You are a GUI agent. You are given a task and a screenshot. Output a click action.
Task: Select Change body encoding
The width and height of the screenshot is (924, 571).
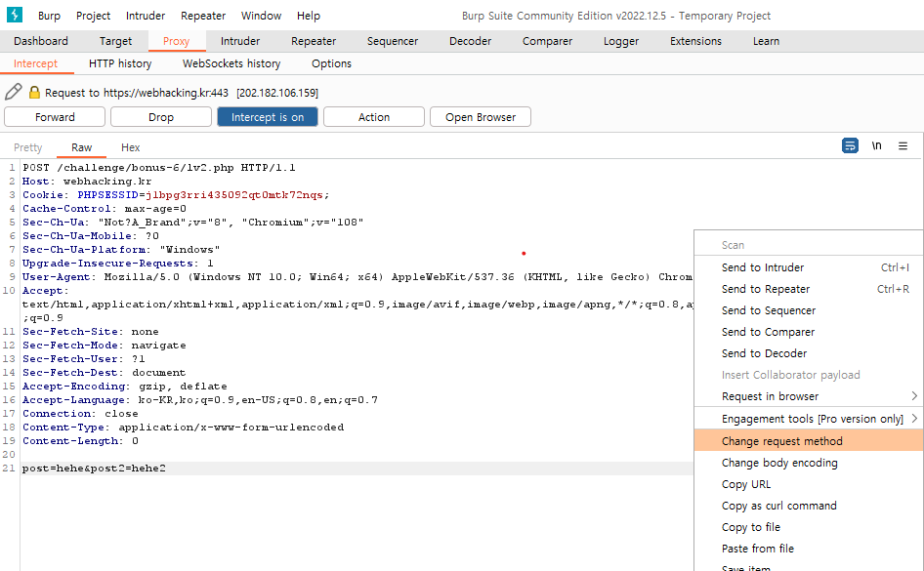[809, 463]
